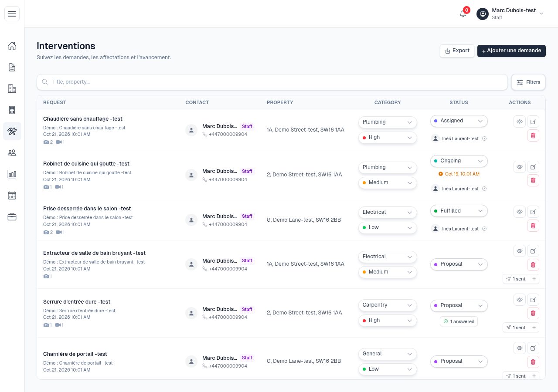Click the Export button
Screen dimensions: 558x392
click(x=457, y=51)
